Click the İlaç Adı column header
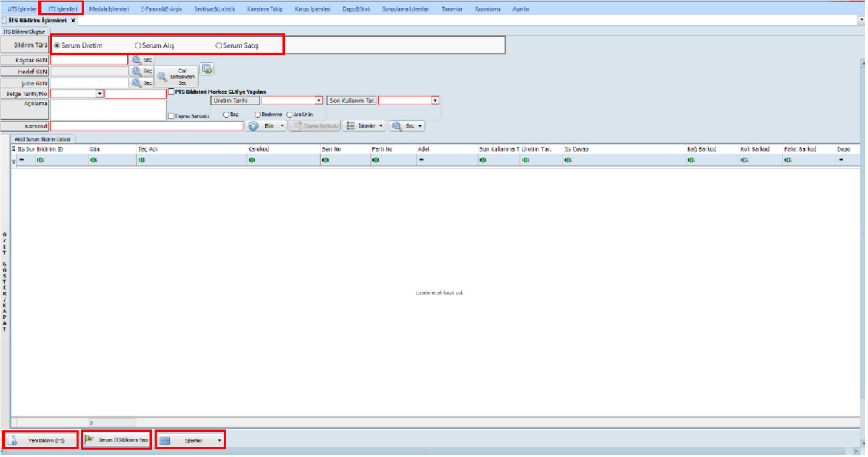The width and height of the screenshot is (868, 457). (148, 149)
